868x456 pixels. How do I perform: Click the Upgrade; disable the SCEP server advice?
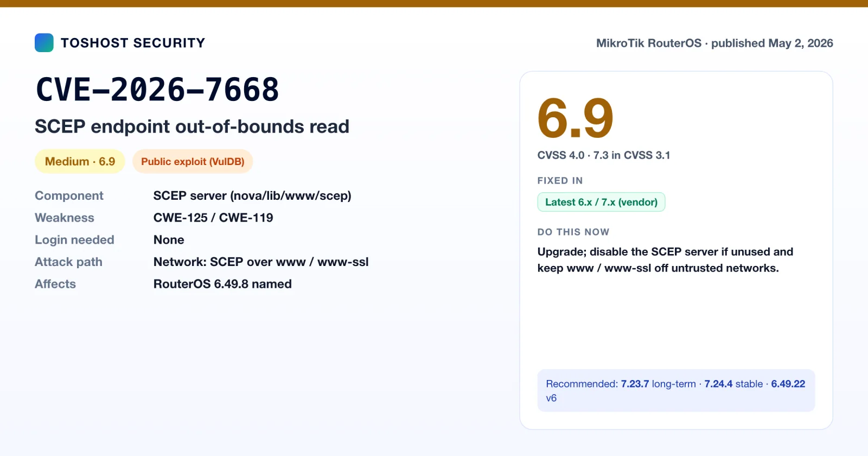(x=665, y=260)
